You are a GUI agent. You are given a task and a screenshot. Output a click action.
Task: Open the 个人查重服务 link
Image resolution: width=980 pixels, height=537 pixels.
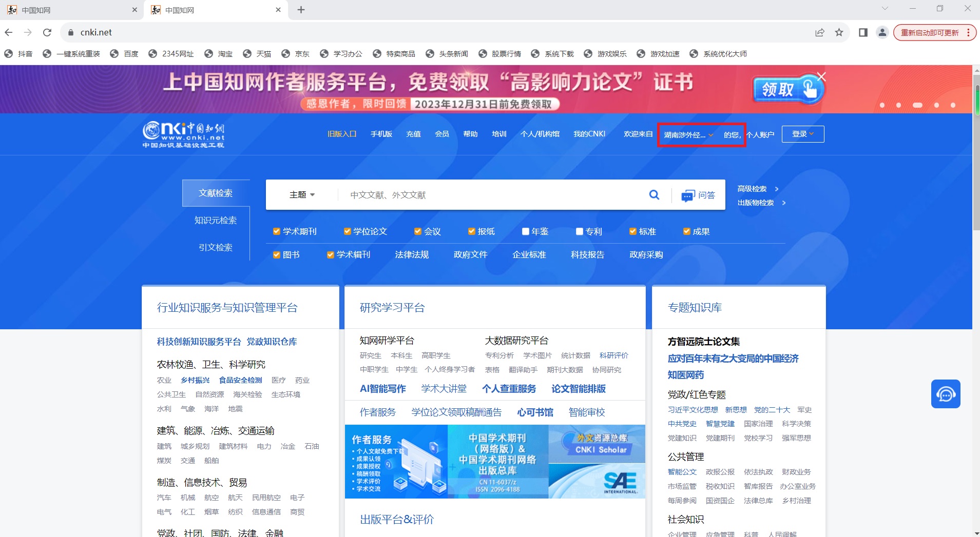tap(509, 389)
